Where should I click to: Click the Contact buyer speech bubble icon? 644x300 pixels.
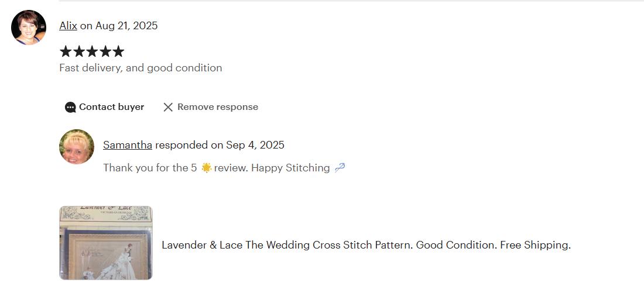[x=70, y=107]
